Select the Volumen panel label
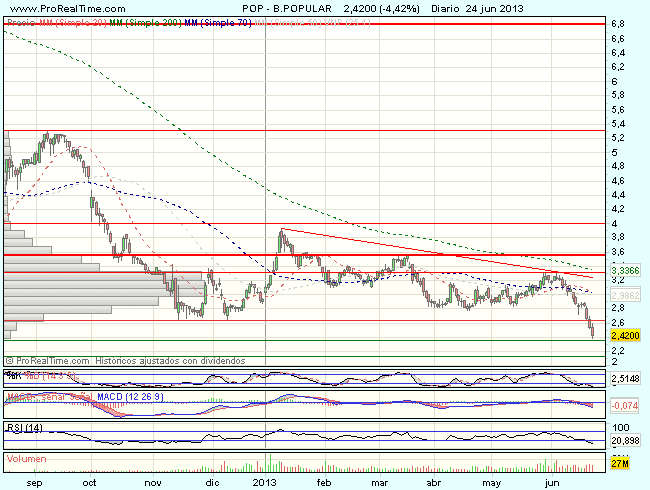The image size is (650, 490). tap(28, 459)
